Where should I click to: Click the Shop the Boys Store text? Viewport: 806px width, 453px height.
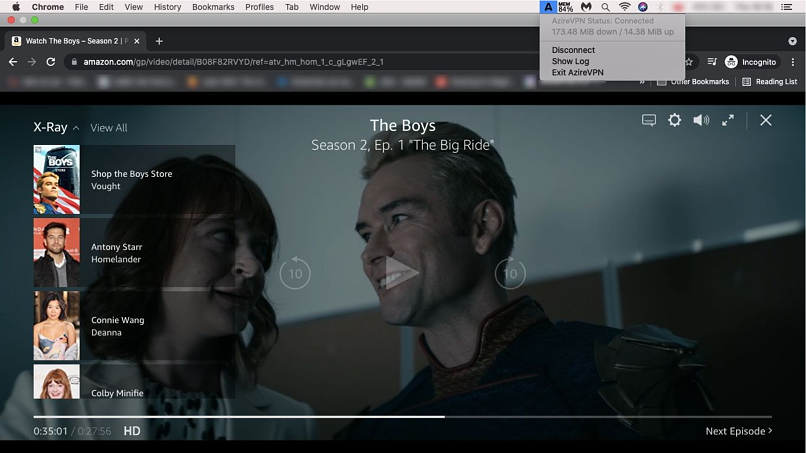[x=132, y=174]
